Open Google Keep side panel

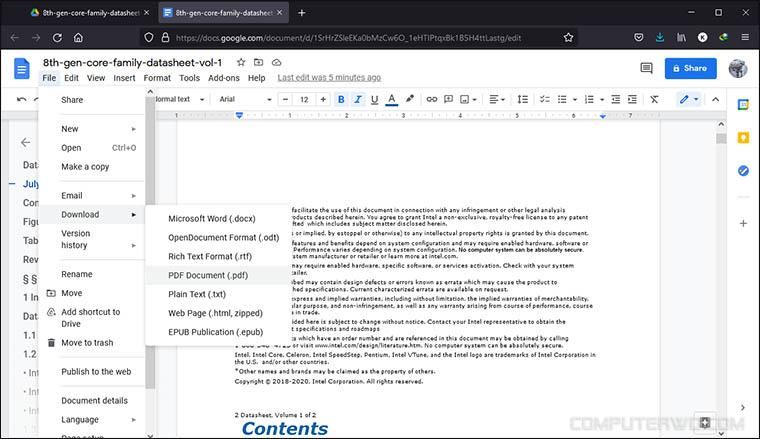coord(743,138)
